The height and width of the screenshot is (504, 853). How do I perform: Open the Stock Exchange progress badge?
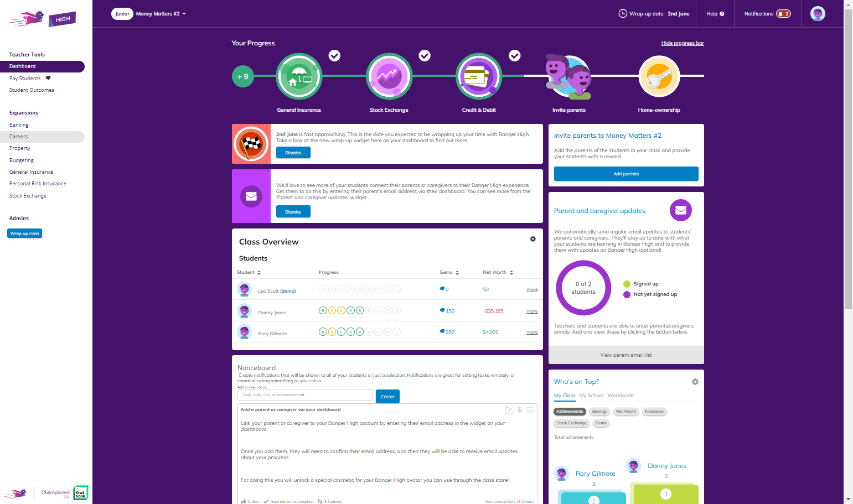pos(389,76)
